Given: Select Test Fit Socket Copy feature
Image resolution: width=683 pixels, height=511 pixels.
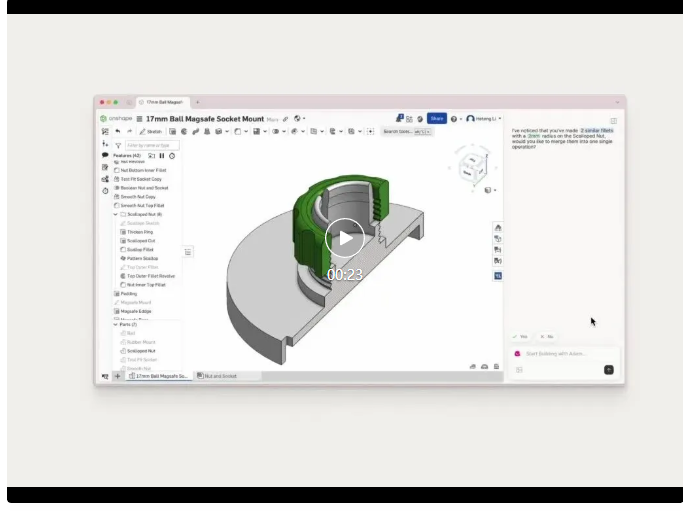Looking at the screenshot, I should click(x=138, y=179).
